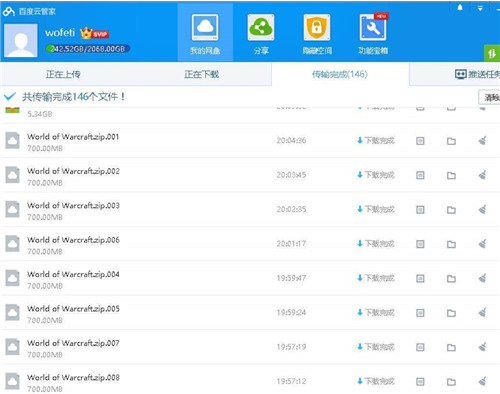Open file for World of Warcraft.zip.005

(x=420, y=313)
